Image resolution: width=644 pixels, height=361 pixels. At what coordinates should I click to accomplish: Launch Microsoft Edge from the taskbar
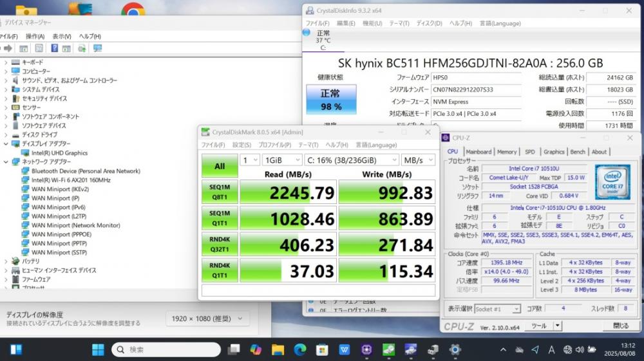pos(300,349)
